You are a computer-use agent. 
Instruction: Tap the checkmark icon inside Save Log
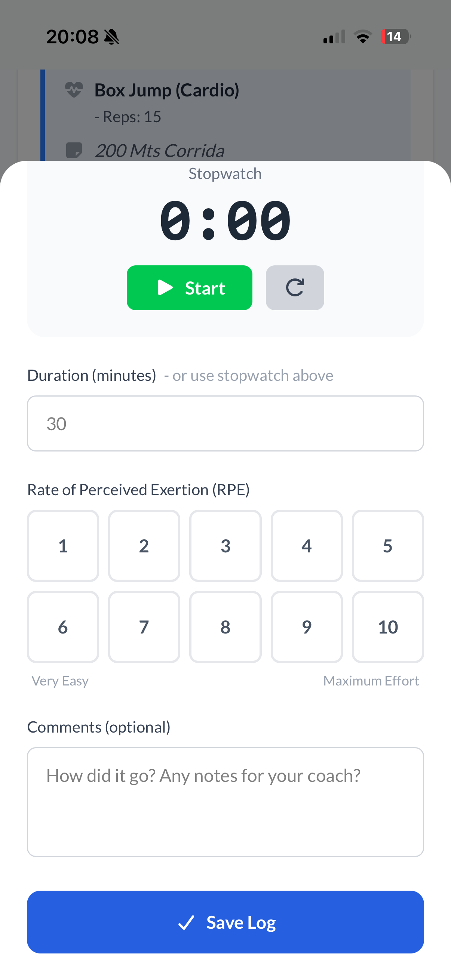[186, 922]
